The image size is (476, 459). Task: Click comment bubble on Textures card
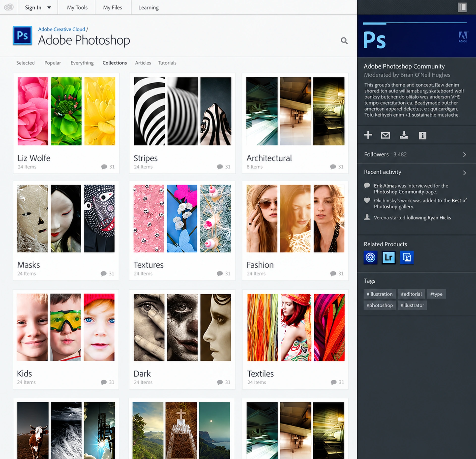click(220, 274)
